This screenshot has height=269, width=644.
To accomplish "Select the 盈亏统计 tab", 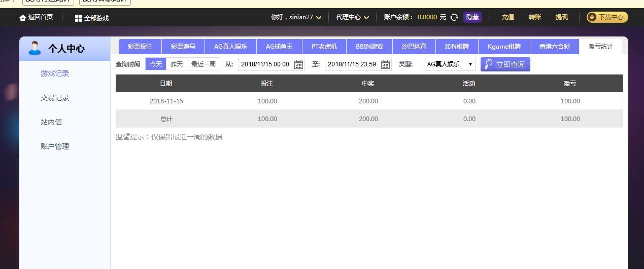I will pos(601,47).
